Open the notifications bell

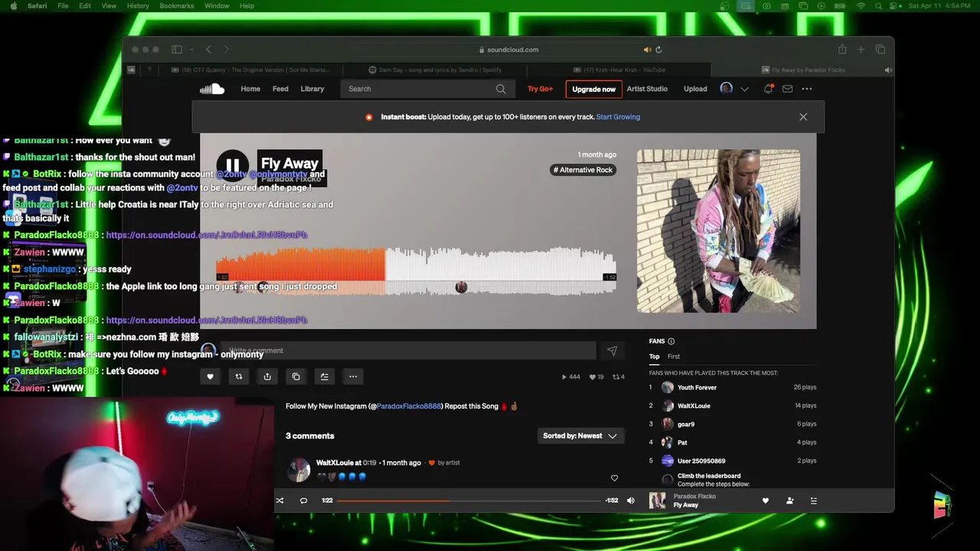pos(768,89)
